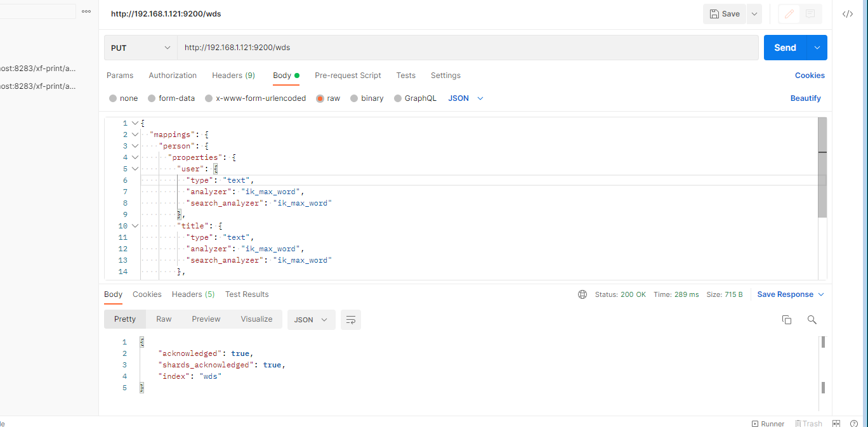Open the response Cookies tab

(147, 294)
